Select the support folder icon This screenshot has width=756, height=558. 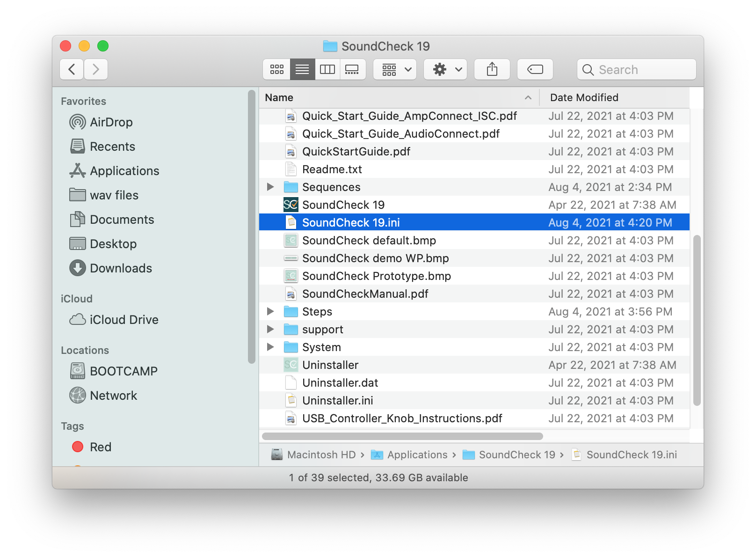pyautogui.click(x=291, y=330)
